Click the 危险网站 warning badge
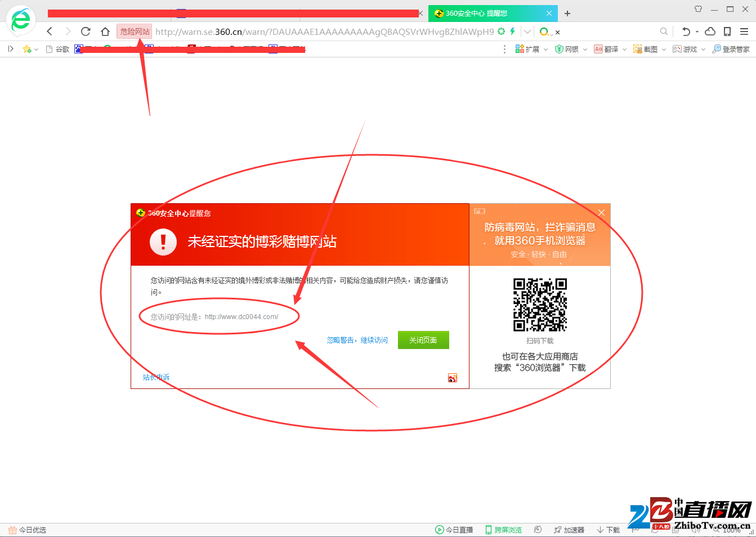 pos(134,31)
